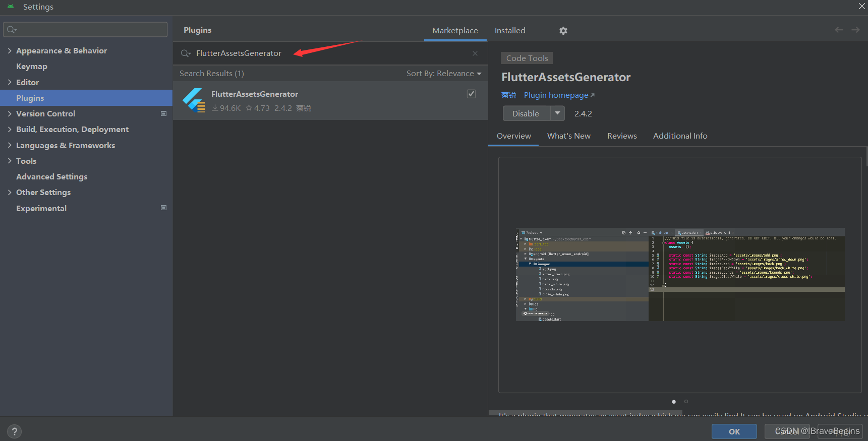Screen dimensions: 868x441
Task: Open the Overview tab
Action: [x=513, y=136]
